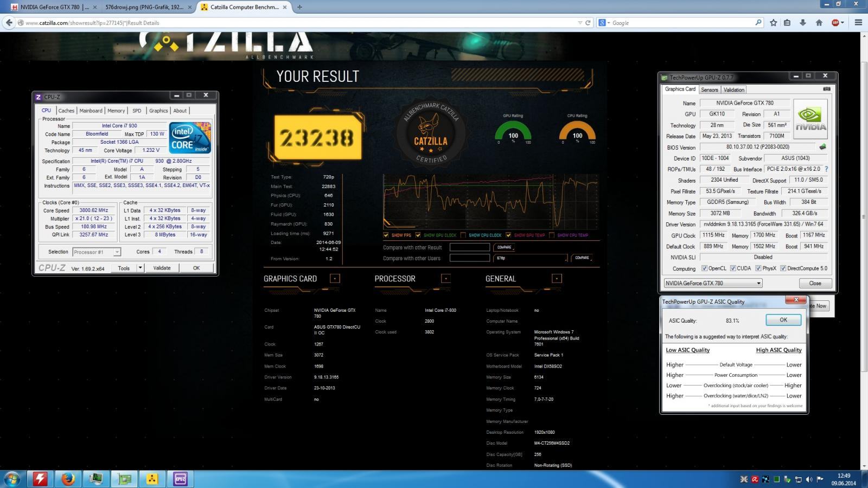
Task: Click Close in the GPU-Z window
Action: pos(815,283)
